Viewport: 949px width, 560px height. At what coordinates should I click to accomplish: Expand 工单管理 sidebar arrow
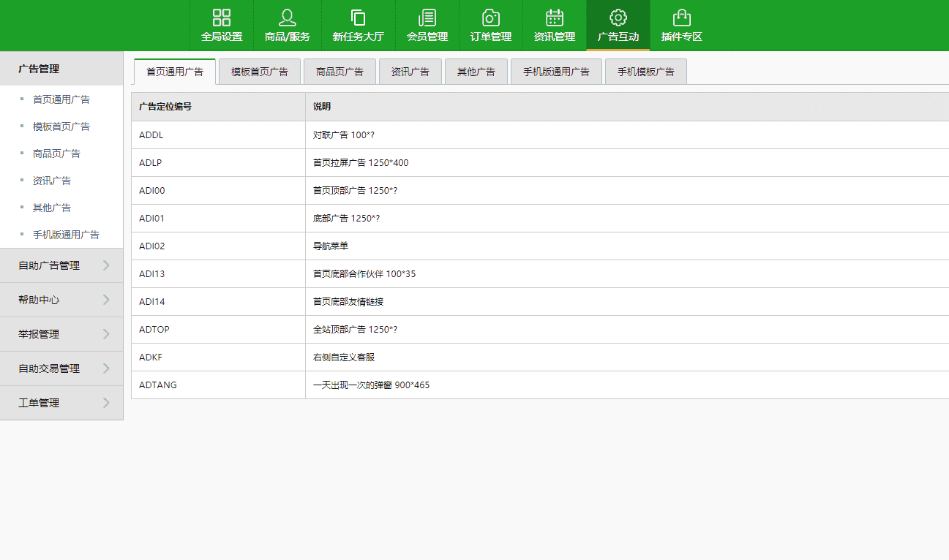click(106, 403)
